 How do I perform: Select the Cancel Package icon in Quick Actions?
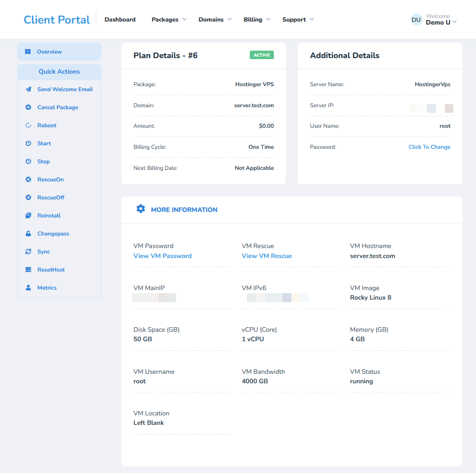[29, 107]
